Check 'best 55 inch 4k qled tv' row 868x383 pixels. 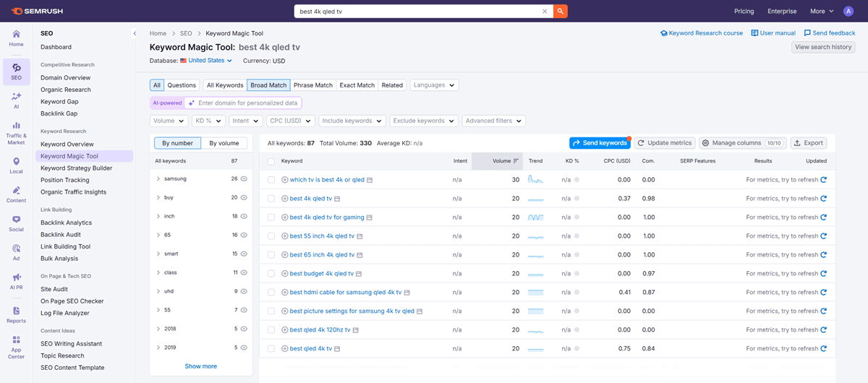point(271,236)
